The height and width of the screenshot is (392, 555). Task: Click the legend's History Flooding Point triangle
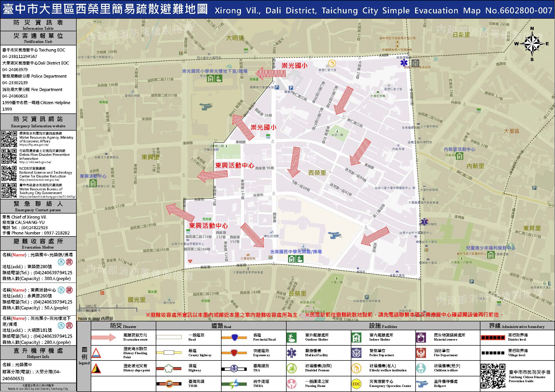tap(96, 353)
